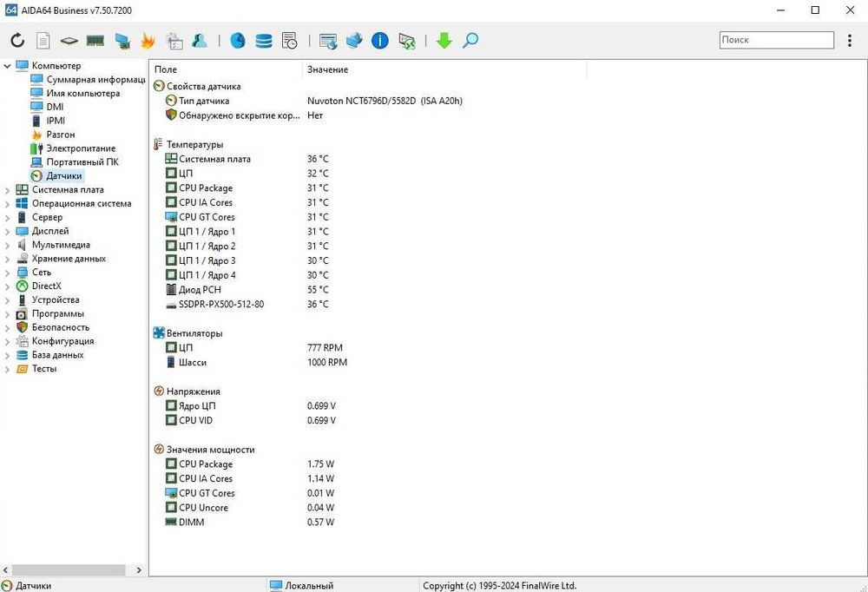Select the Устройства tree item

(x=56, y=300)
